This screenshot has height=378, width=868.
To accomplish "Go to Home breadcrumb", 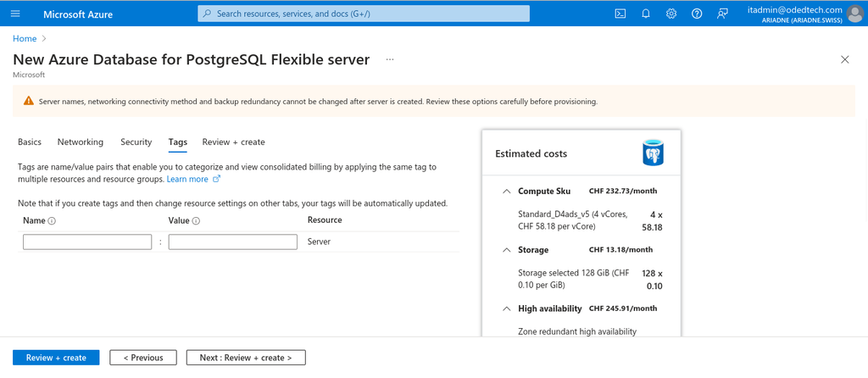I will [x=25, y=39].
